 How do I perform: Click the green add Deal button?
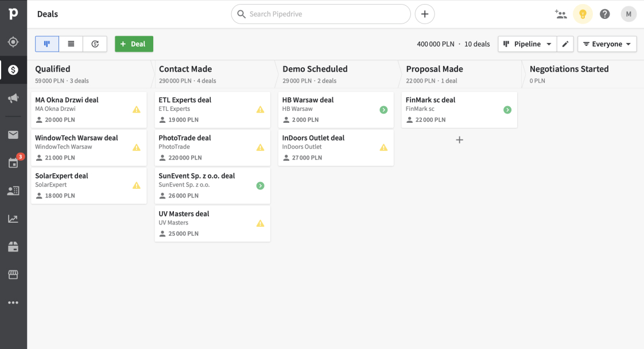(x=134, y=44)
